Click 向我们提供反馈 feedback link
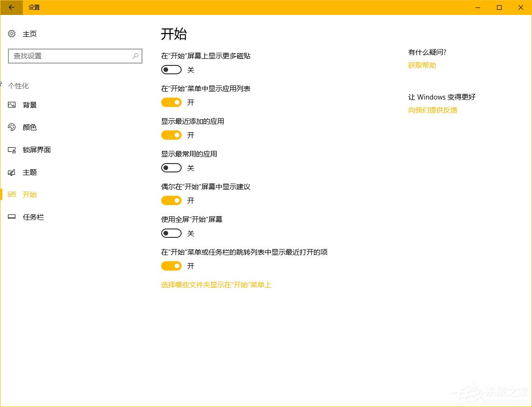 (432, 110)
